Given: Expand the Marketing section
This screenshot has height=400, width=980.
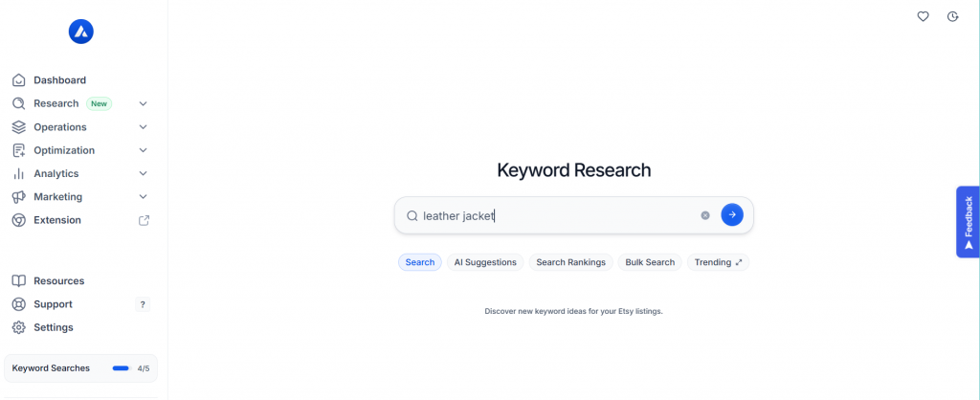Looking at the screenshot, I should click(144, 197).
